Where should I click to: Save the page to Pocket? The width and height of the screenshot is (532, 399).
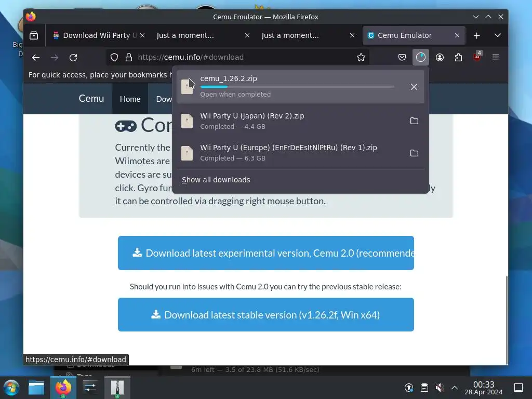pyautogui.click(x=402, y=57)
